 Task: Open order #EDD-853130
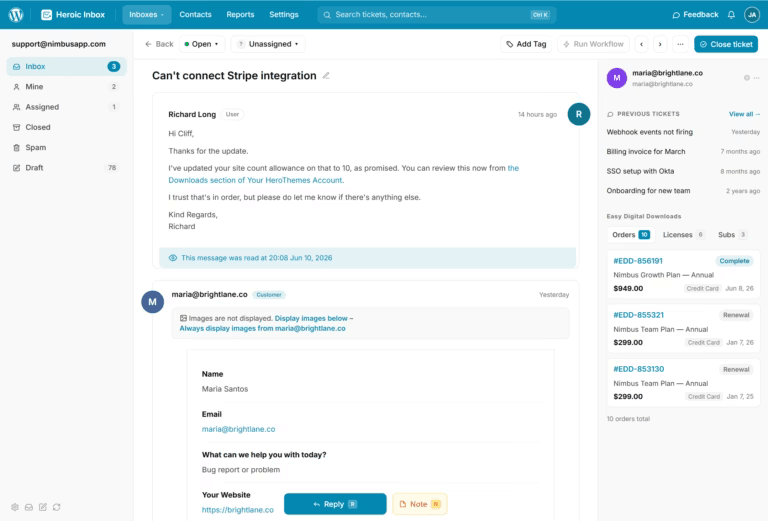[x=638, y=369]
